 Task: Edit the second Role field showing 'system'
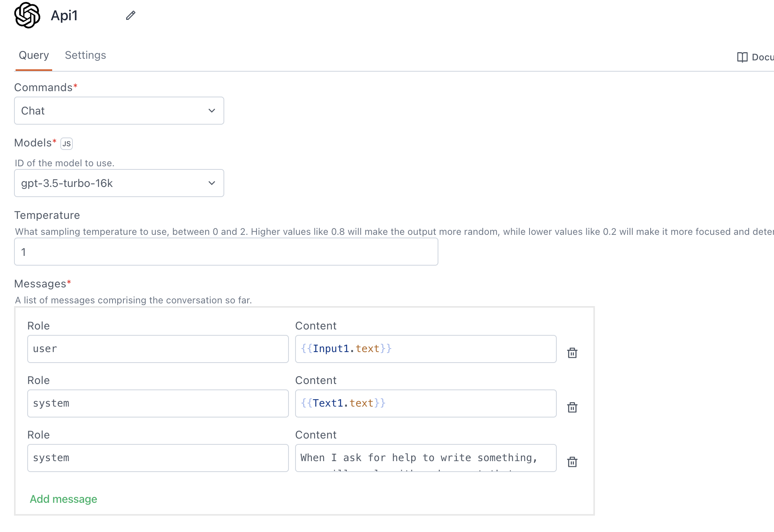point(157,403)
